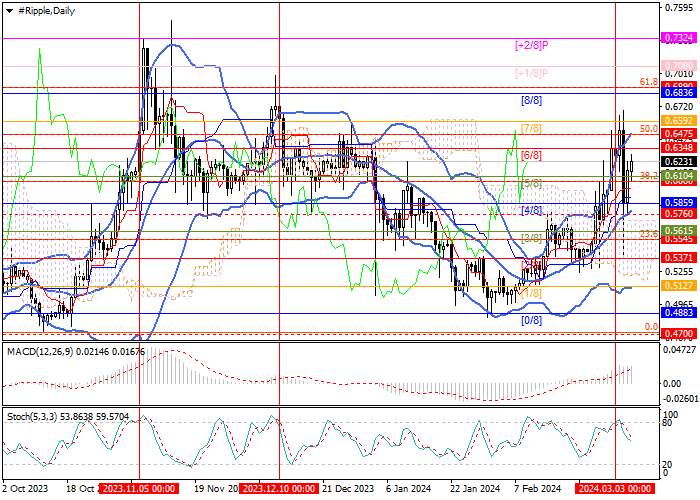700x500 pixels.
Task: Click the [1/8] Murrey level label
Action: pos(532,293)
